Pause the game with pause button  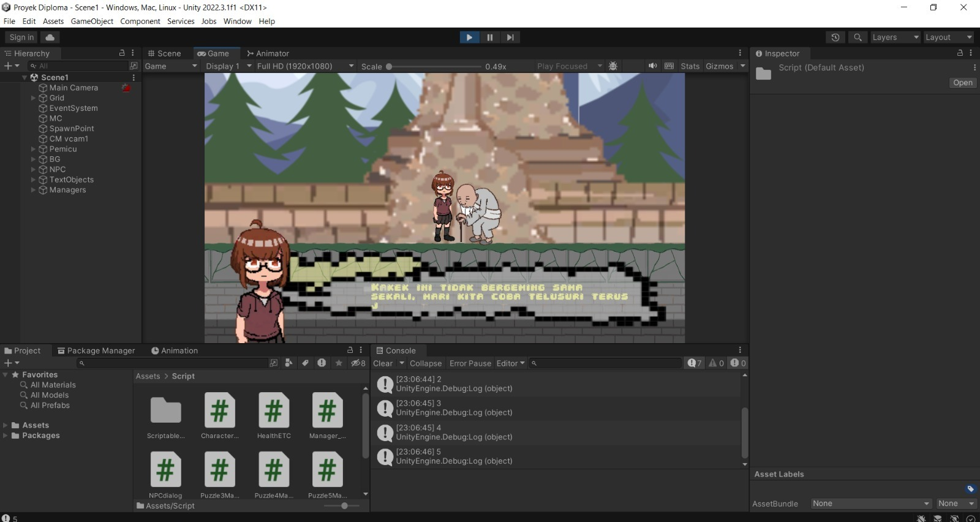489,37
